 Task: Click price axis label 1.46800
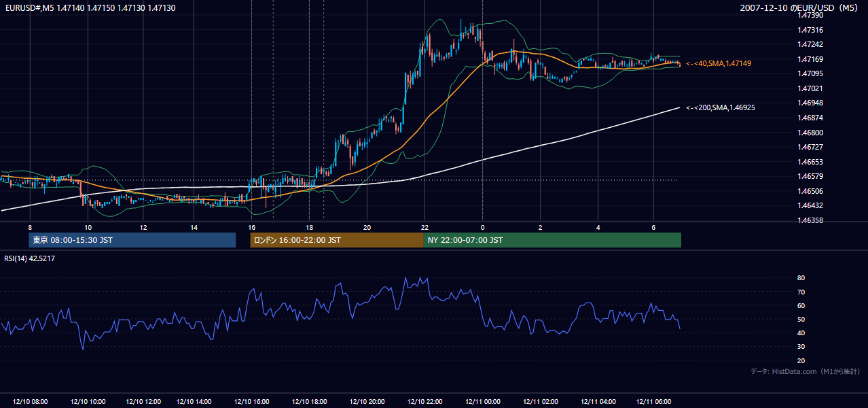(x=810, y=133)
